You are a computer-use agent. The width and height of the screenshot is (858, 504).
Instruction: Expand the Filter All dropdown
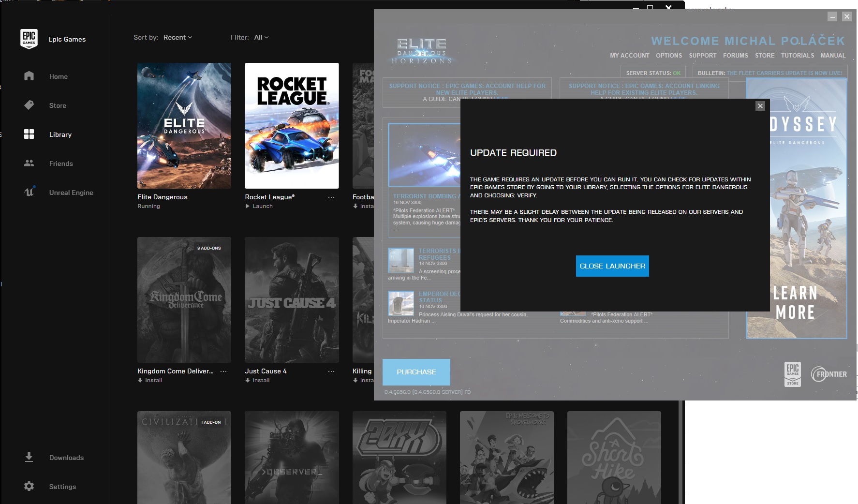(x=261, y=37)
